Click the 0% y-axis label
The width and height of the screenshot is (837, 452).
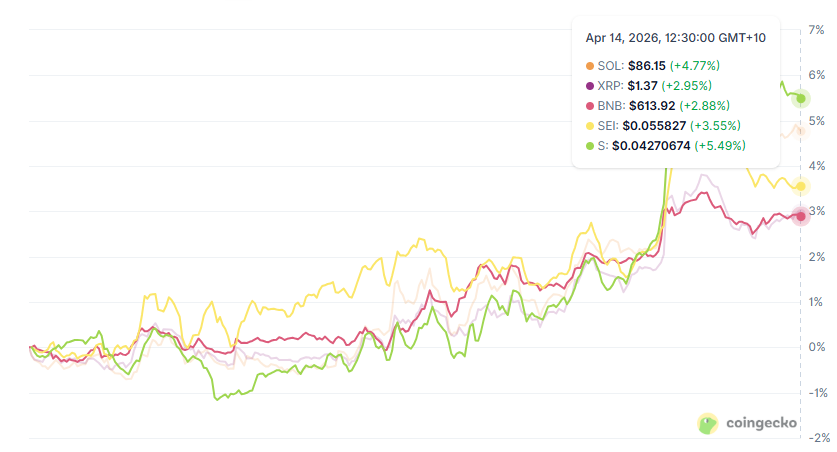coord(816,347)
